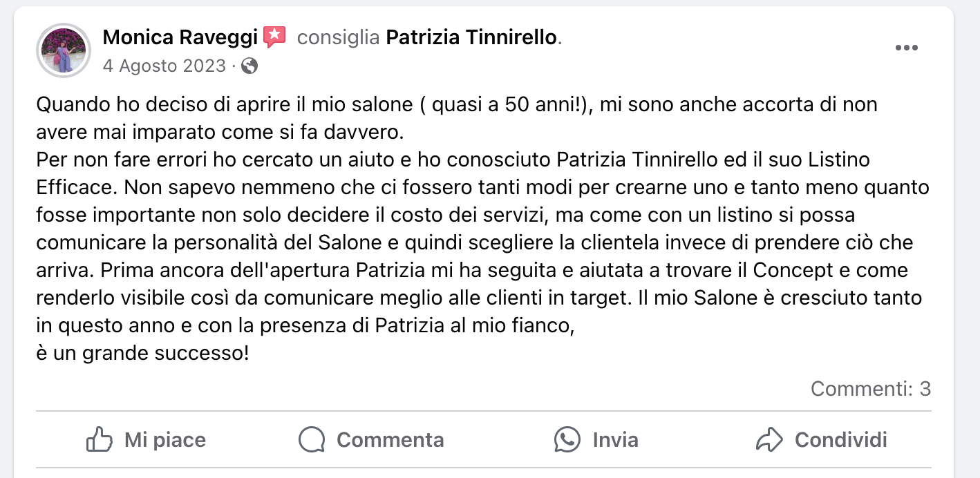
Task: Open the Patrizia Tinnirello page link
Action: 471,37
